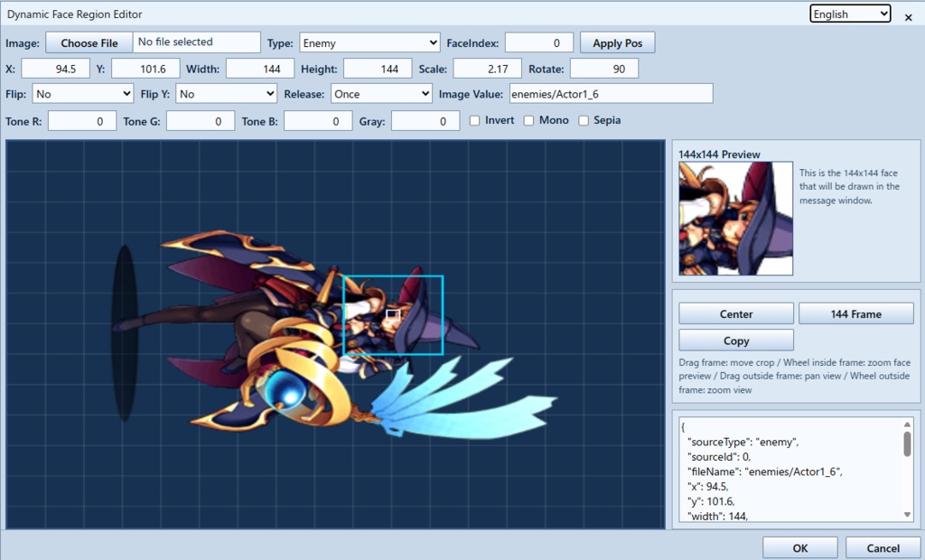
Task: Click the JSON output scrollbar thumb
Action: [907, 443]
